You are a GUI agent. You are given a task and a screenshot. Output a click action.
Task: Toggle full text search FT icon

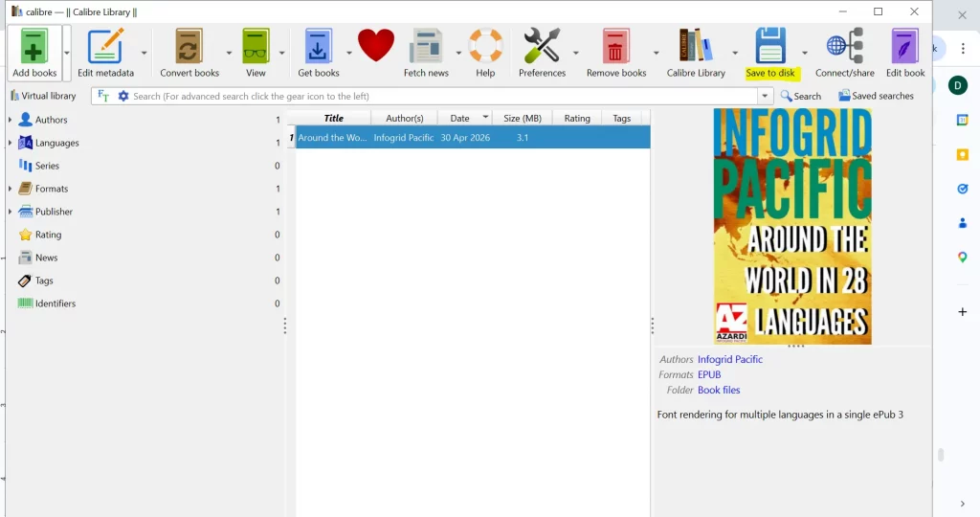[x=103, y=97]
